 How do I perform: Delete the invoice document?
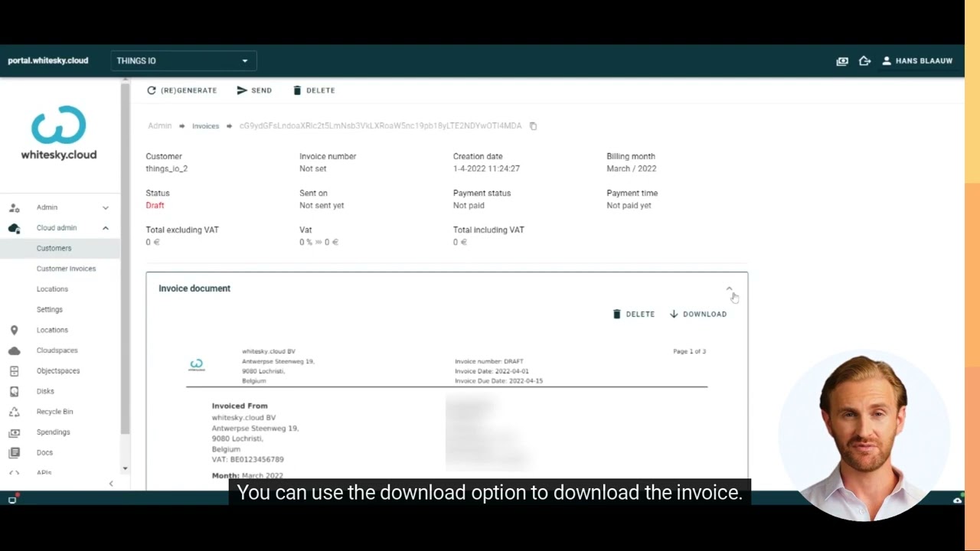pyautogui.click(x=633, y=315)
